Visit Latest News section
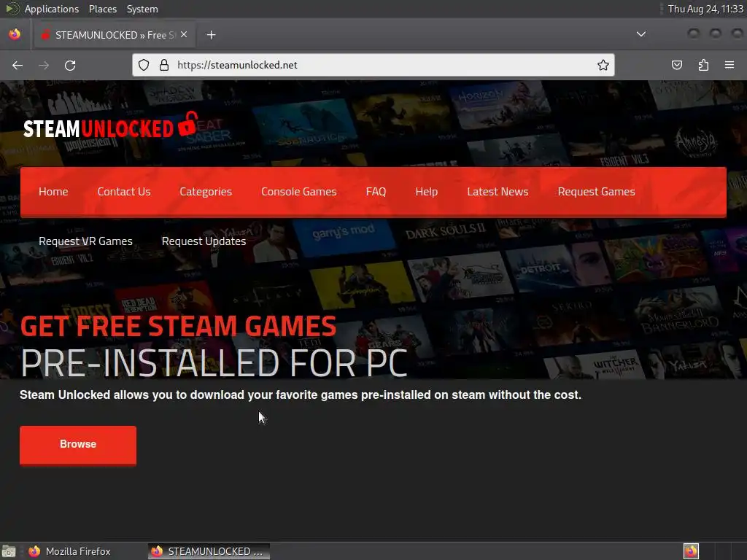Viewport: 747px width, 560px height. coord(498,192)
